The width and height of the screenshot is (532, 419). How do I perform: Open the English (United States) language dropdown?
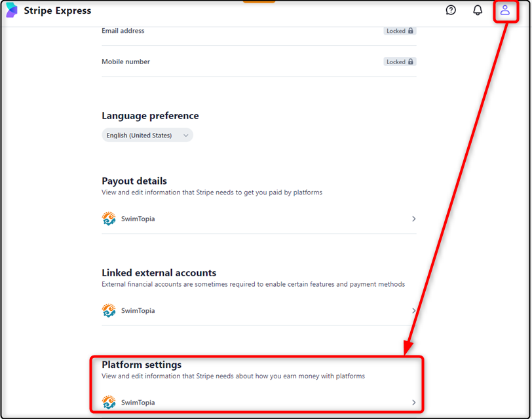[x=147, y=136]
